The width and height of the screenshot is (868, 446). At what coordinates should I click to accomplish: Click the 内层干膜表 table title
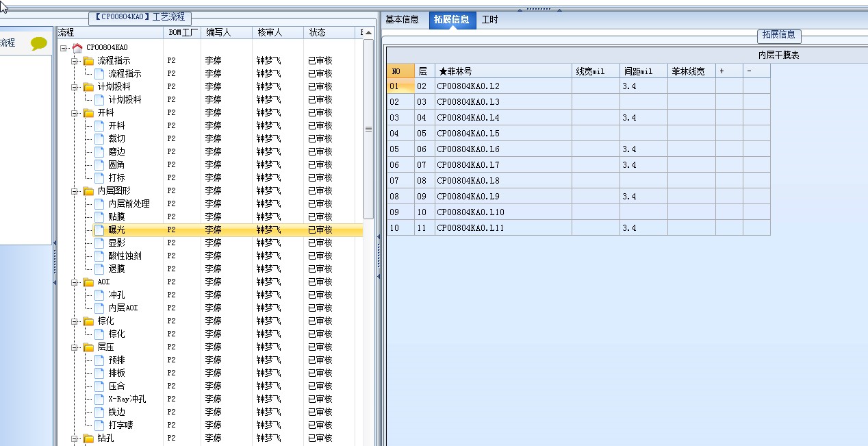[x=778, y=55]
